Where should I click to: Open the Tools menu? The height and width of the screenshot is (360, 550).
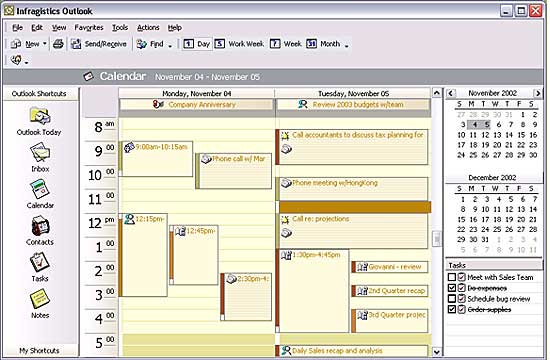120,28
